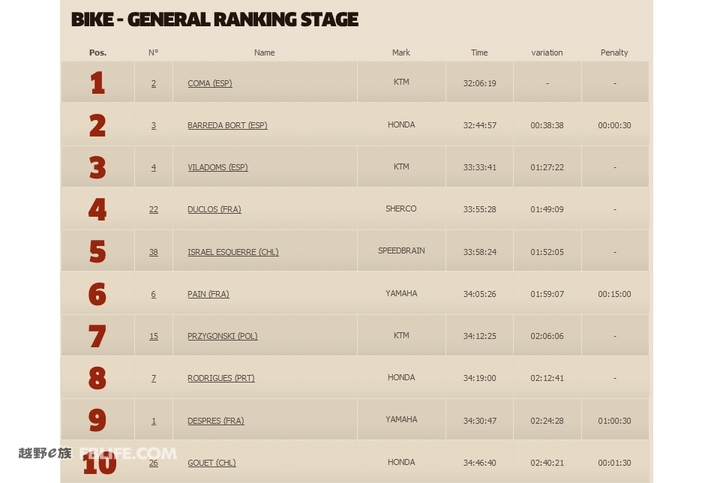Click the large position 1 numeral
Viewport: 720px width, 483px height.
[x=97, y=83]
